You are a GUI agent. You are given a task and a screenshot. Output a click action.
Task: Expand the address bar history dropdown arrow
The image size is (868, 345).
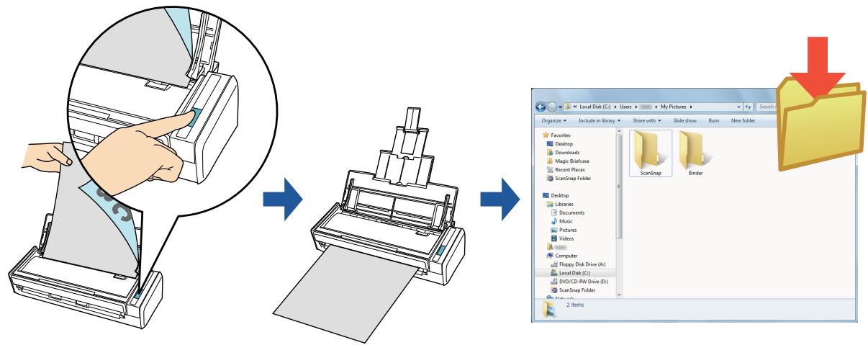[x=739, y=107]
